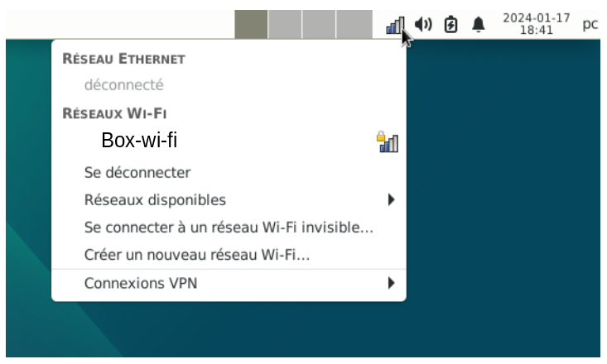Viewport: 607px width, 364px height.
Task: Click the date and time clock
Action: [536, 24]
